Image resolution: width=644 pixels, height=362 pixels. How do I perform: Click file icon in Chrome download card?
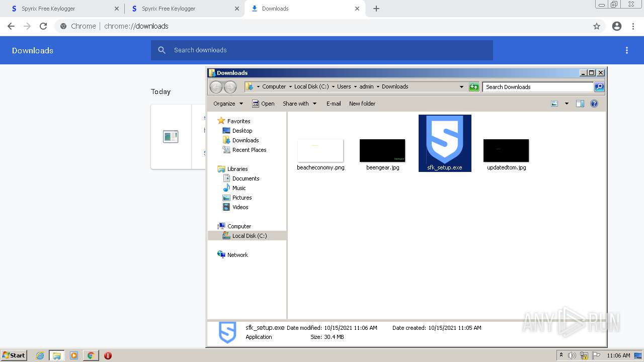click(171, 136)
